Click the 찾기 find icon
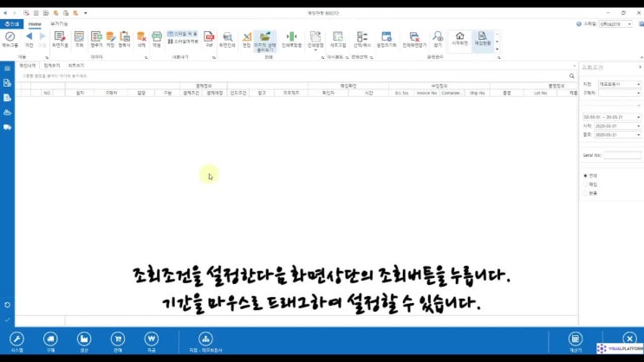This screenshot has width=644, height=362. (x=438, y=39)
